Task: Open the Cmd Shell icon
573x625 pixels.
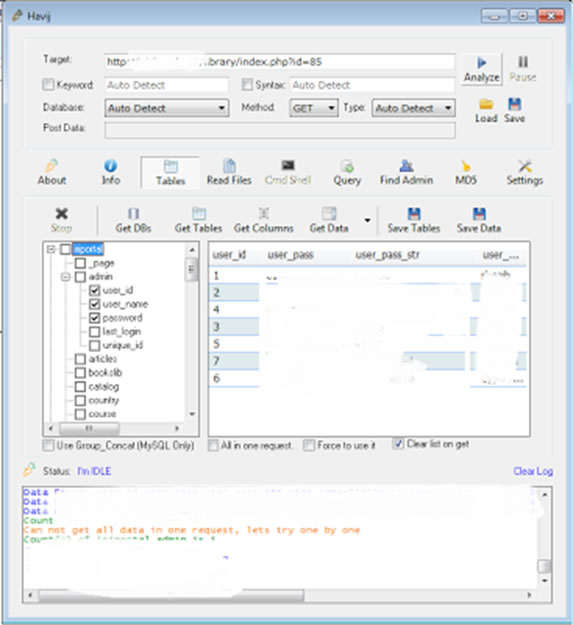Action: (288, 165)
